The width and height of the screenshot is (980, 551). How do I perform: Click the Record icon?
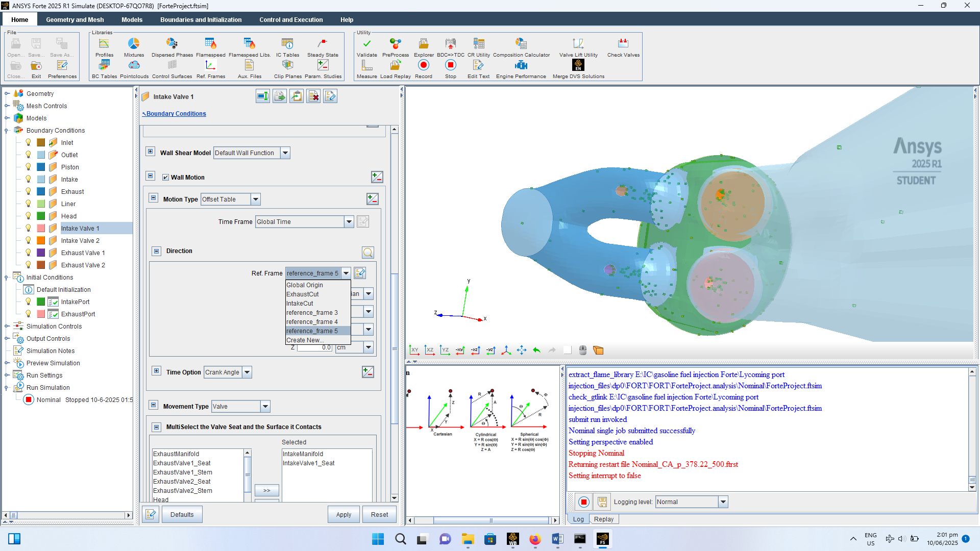424,65
